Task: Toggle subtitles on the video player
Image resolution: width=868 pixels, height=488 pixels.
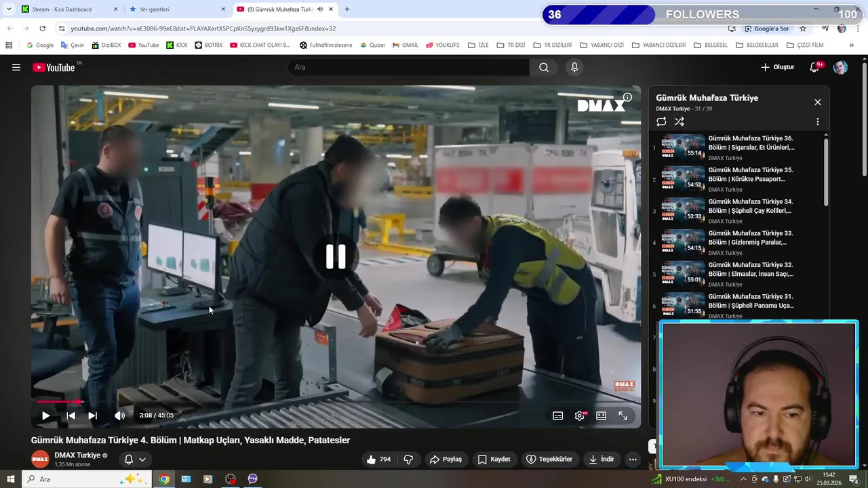Action: point(557,415)
